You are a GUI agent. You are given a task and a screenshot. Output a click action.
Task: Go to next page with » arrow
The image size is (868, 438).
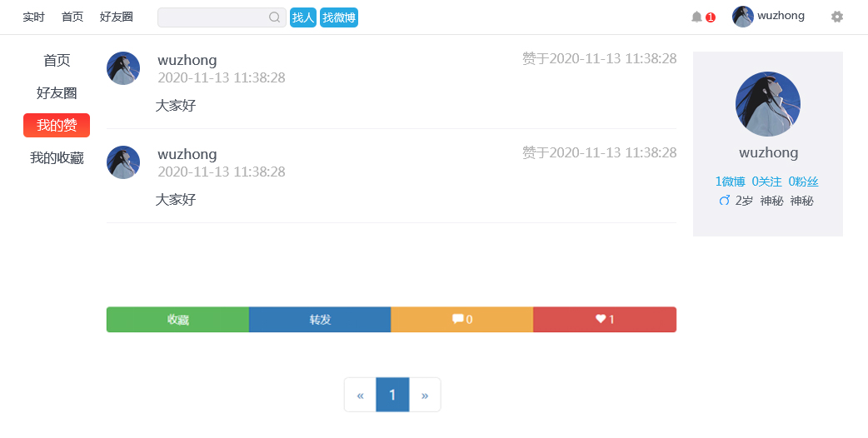click(x=425, y=395)
